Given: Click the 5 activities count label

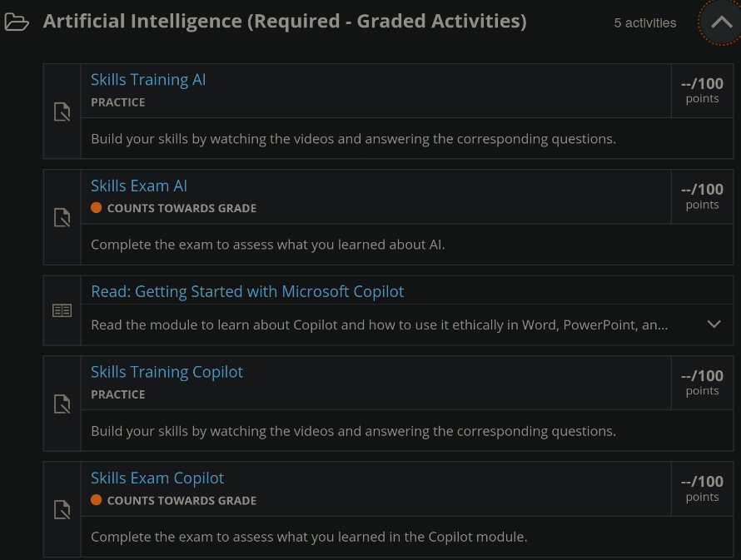Looking at the screenshot, I should click(x=644, y=23).
